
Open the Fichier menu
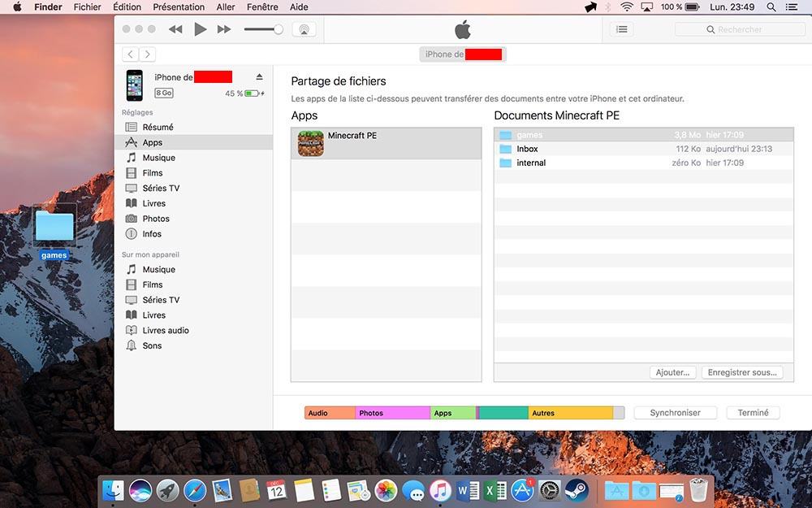[x=87, y=7]
